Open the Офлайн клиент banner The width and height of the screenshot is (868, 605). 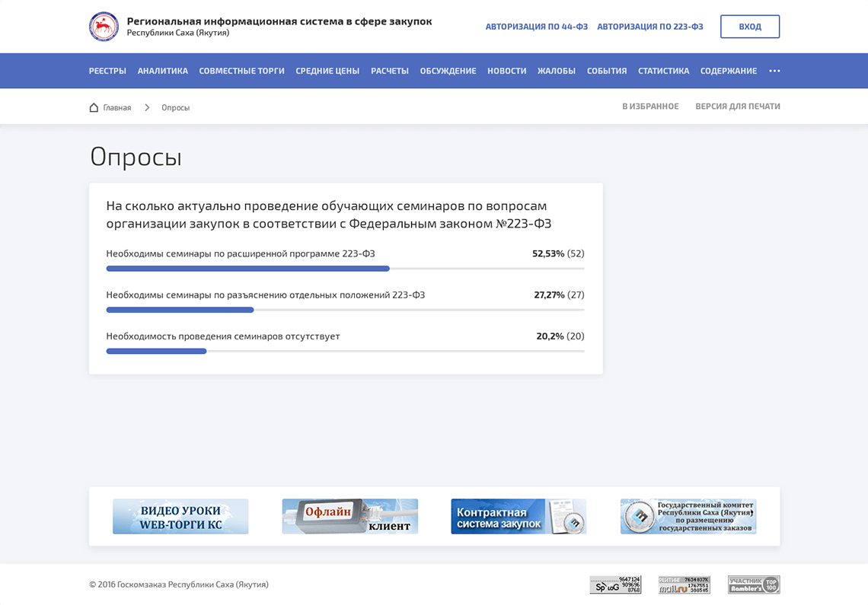[349, 516]
